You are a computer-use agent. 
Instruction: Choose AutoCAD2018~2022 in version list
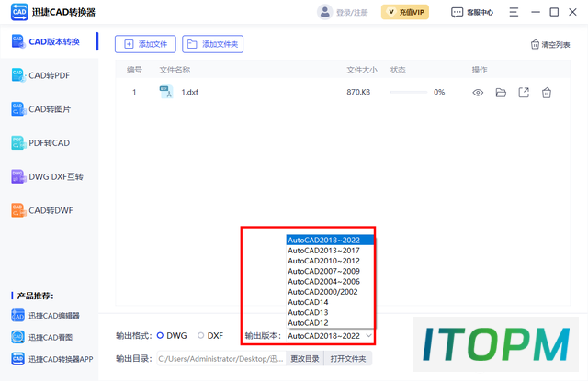[330, 241]
